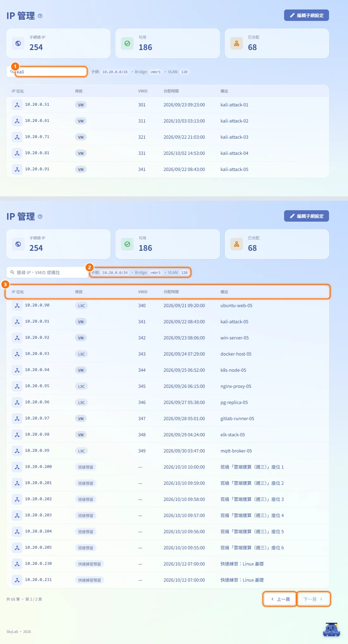Click the pg-replica-05 note cell
Image resolution: width=348 pixels, height=644 pixels.
(x=234, y=402)
